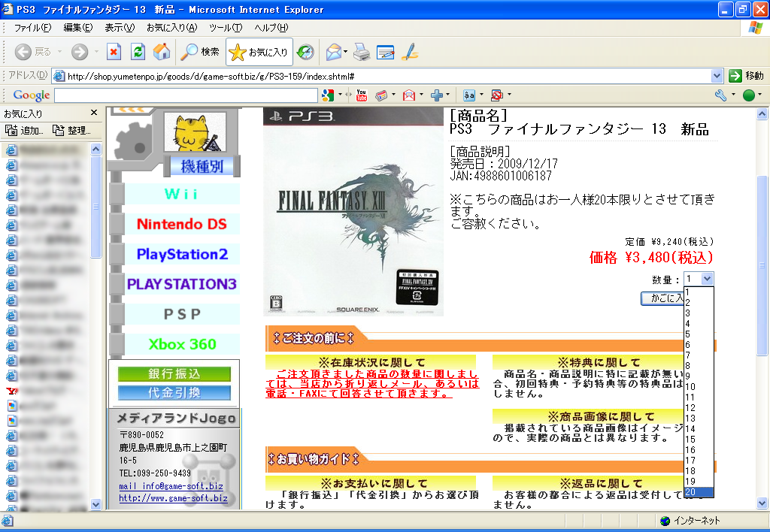The height and width of the screenshot is (532, 770).
Task: Select the Wii category link
Action: pyautogui.click(x=181, y=195)
